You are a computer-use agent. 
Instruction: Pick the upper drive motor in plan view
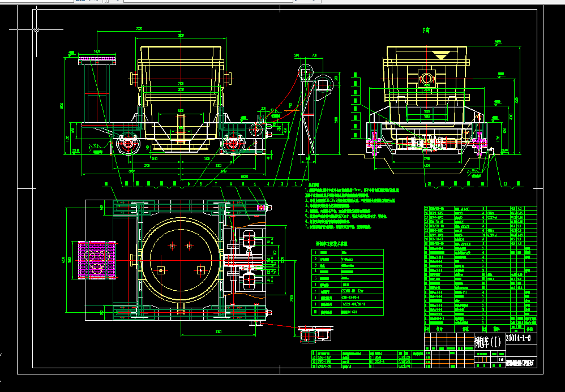249,240
